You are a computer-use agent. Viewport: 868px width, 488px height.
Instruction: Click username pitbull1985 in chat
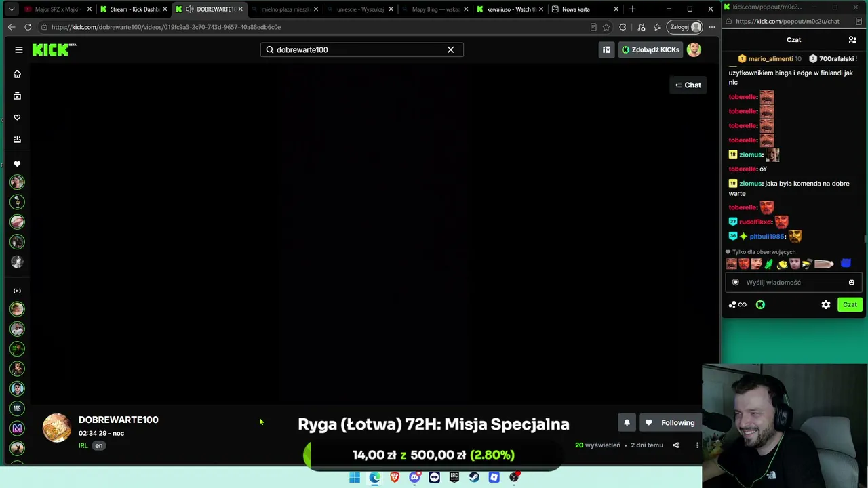(x=767, y=237)
